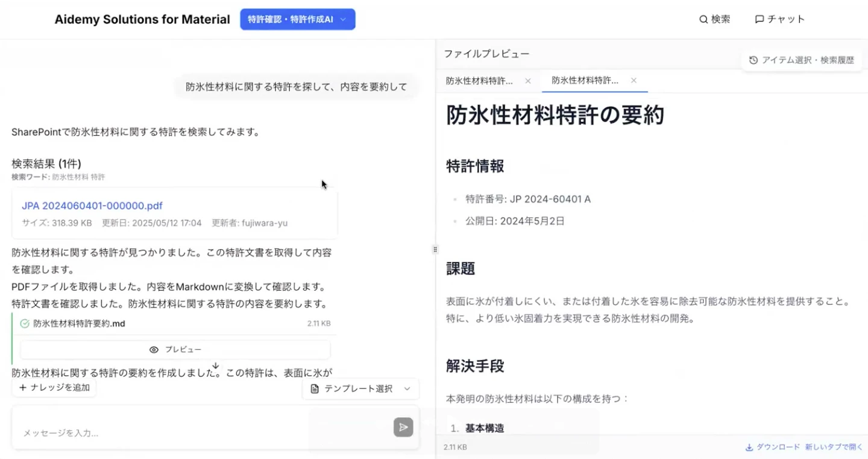This screenshot has height=459, width=868.
Task: Toggle preview of the generated summary file
Action: coord(175,349)
